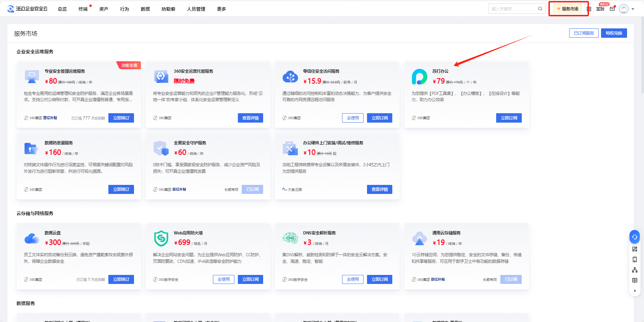Open customer service headset icon

[x=635, y=237]
